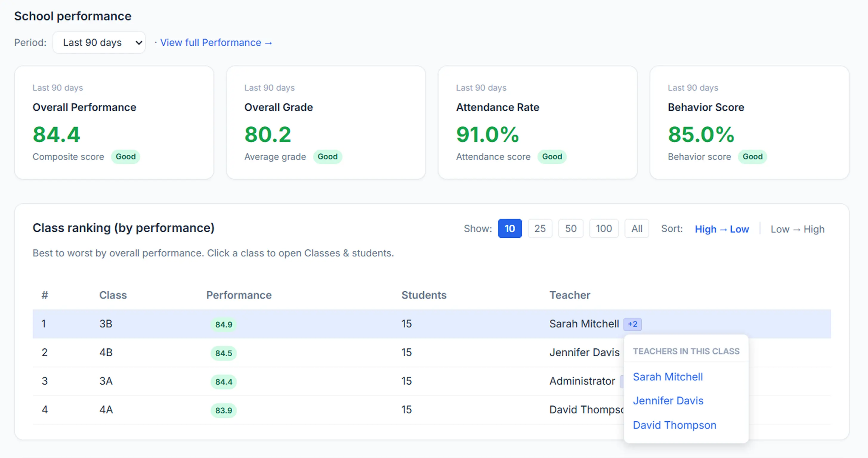Select Sarah Mitchell in teachers popup
The width and height of the screenshot is (868, 458).
(x=668, y=377)
